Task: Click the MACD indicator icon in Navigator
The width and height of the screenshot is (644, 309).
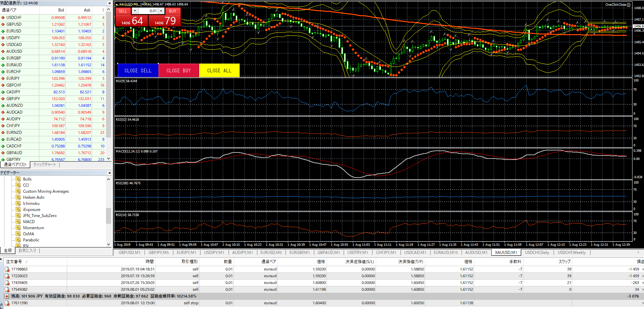Action: click(18, 222)
